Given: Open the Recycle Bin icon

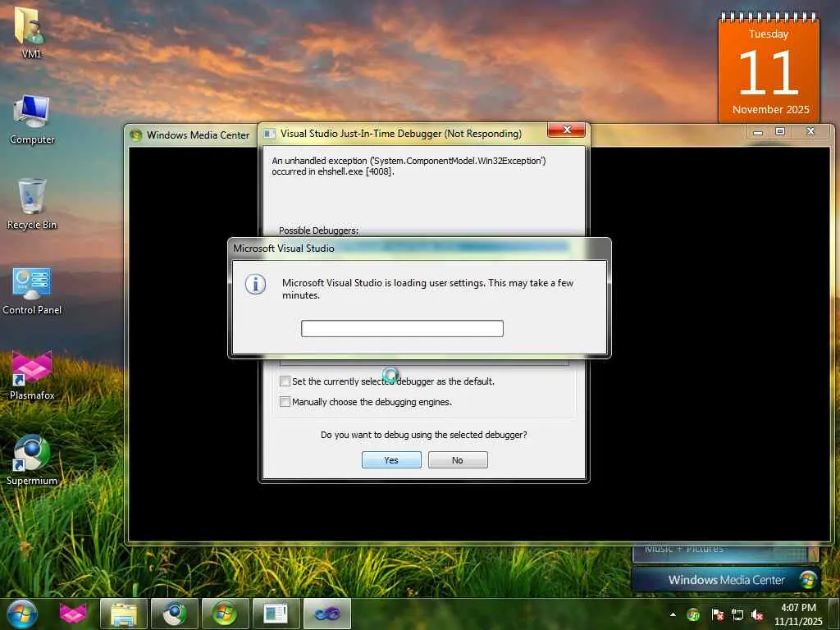Looking at the screenshot, I should (32, 204).
